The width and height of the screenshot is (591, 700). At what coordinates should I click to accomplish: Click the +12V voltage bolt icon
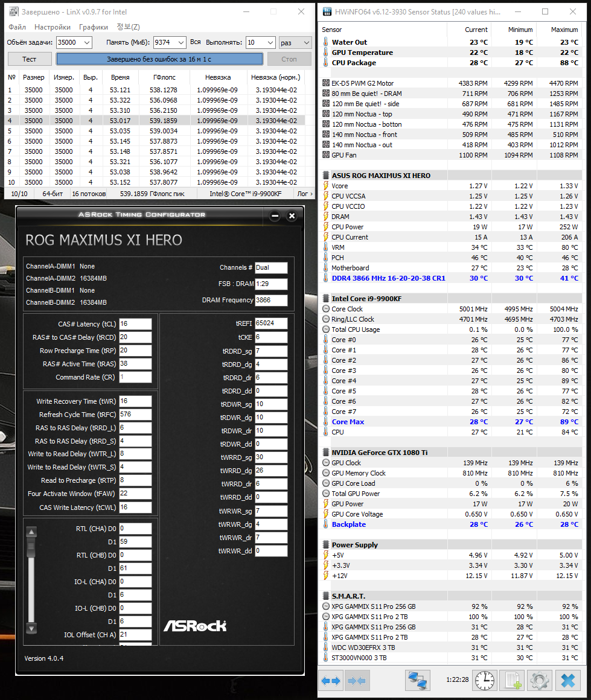(x=326, y=576)
